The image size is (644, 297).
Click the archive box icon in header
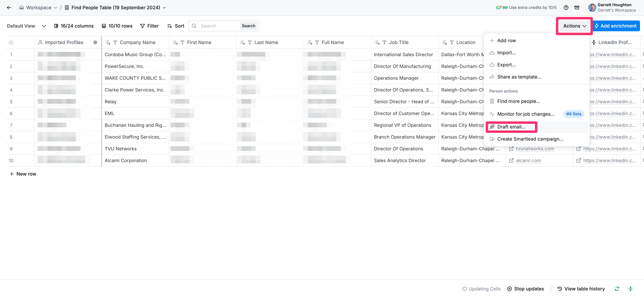[x=577, y=8]
